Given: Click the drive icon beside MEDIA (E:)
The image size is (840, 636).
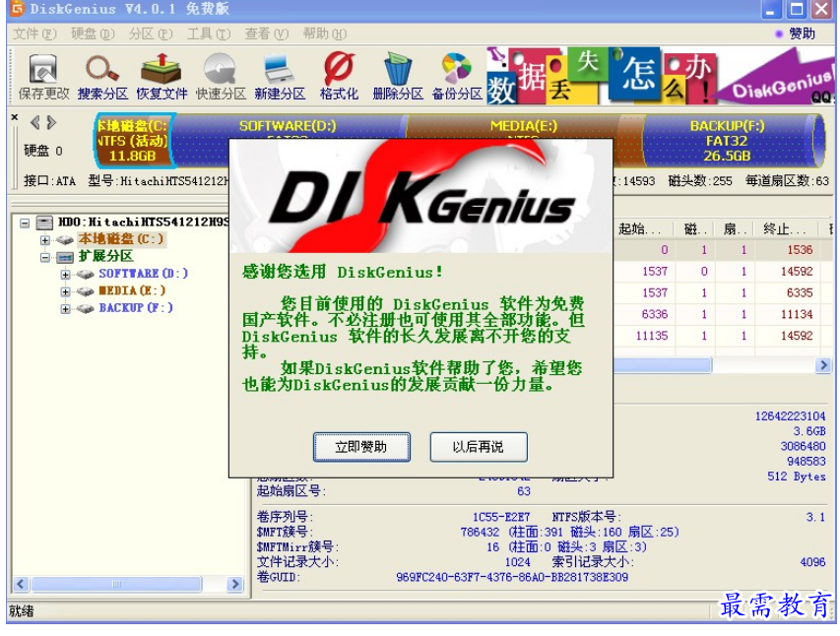Looking at the screenshot, I should click(85, 291).
